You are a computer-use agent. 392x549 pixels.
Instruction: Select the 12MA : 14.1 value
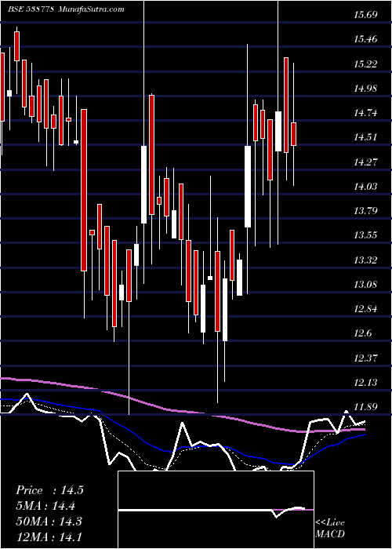(49, 536)
